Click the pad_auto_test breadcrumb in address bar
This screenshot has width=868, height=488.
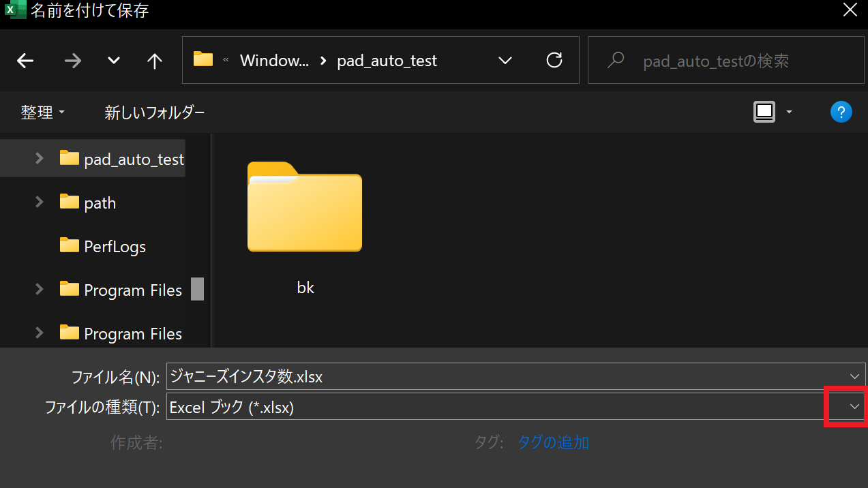[387, 60]
